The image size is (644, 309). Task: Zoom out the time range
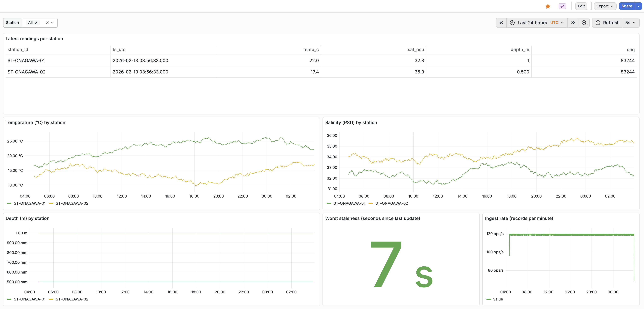[584, 23]
